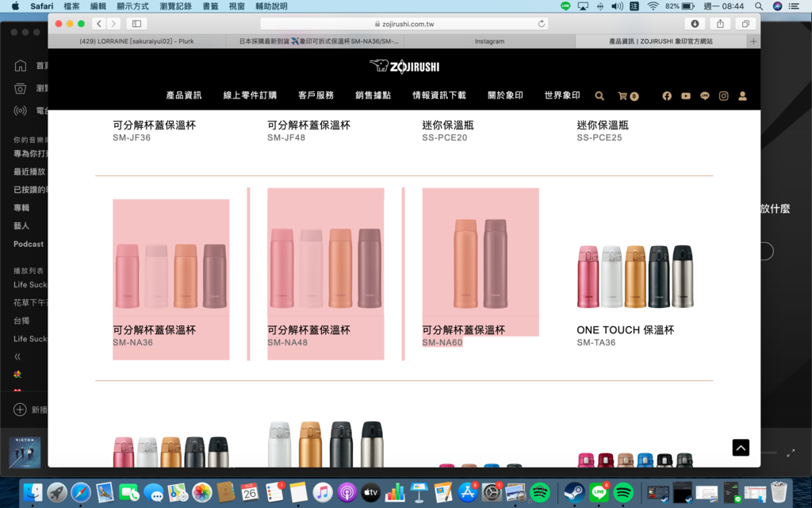Switch to the Plurk LORRAINE tab
This screenshot has width=812, height=508.
point(136,41)
